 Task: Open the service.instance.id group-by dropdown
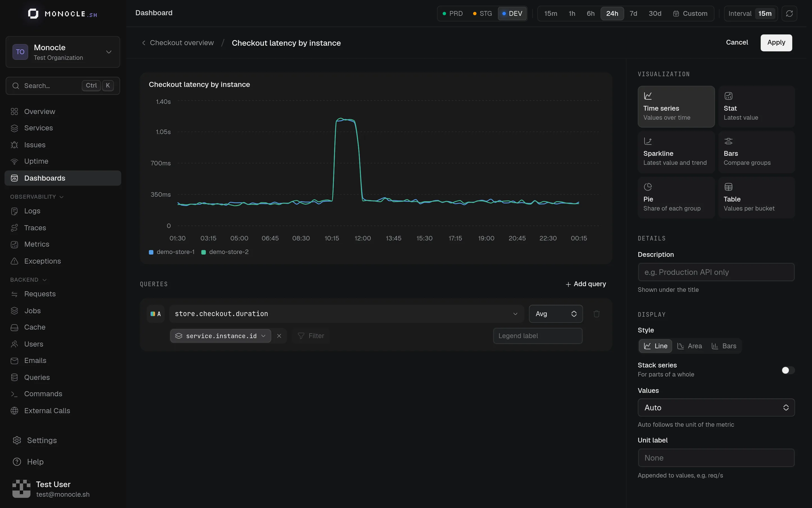coord(221,336)
